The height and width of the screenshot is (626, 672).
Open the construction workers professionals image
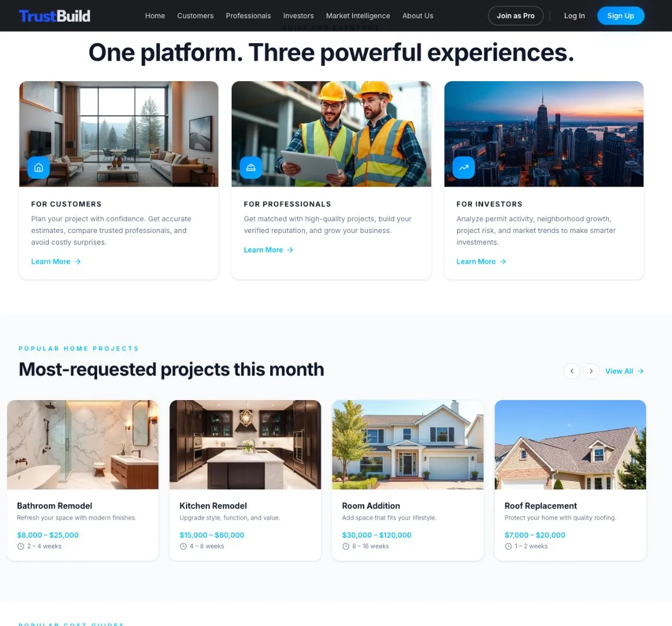tap(331, 134)
